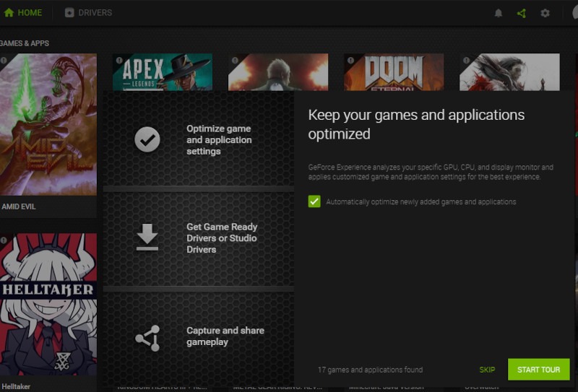578x392 pixels.
Task: Click the info icon on Helltaker tile
Action: [4, 240]
